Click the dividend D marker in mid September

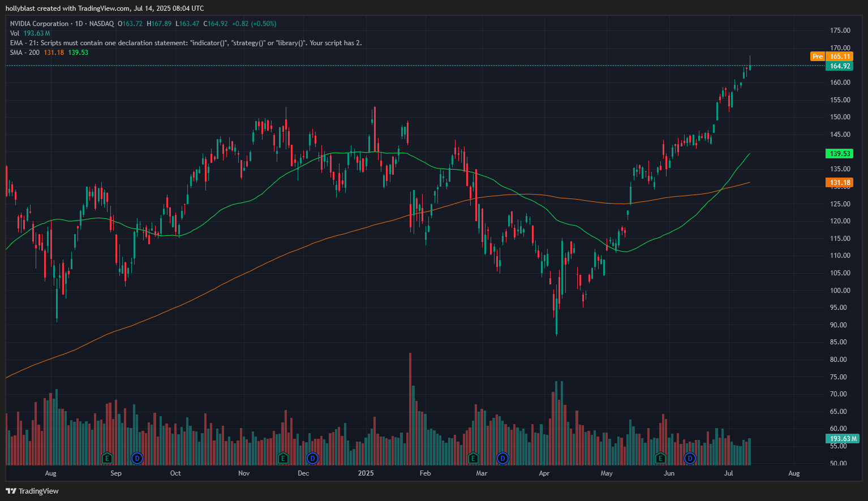pyautogui.click(x=136, y=457)
